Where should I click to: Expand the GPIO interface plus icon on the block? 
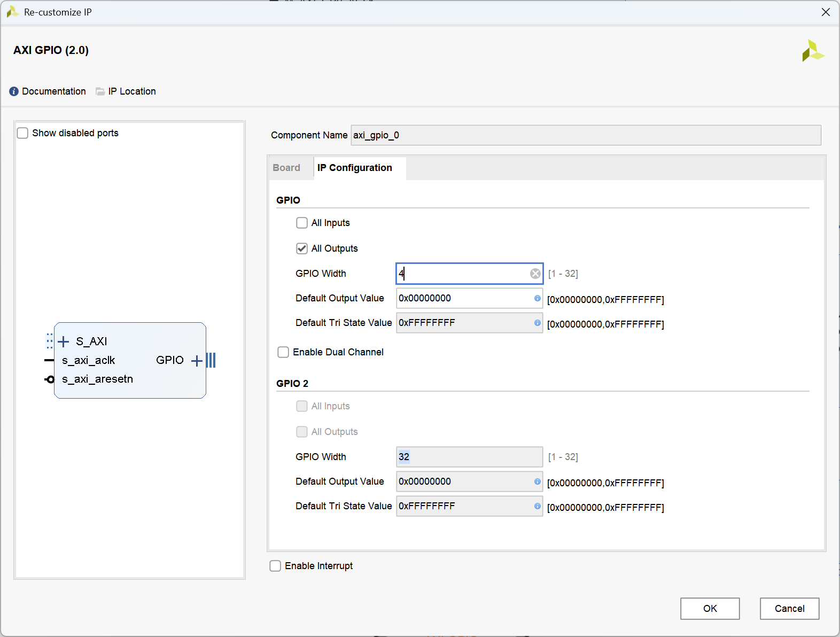coord(197,361)
